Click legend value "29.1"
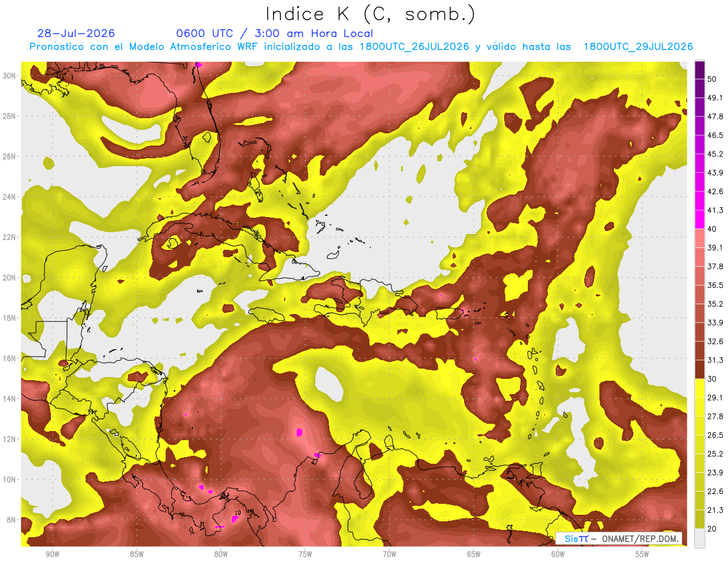The image size is (728, 562). click(715, 397)
